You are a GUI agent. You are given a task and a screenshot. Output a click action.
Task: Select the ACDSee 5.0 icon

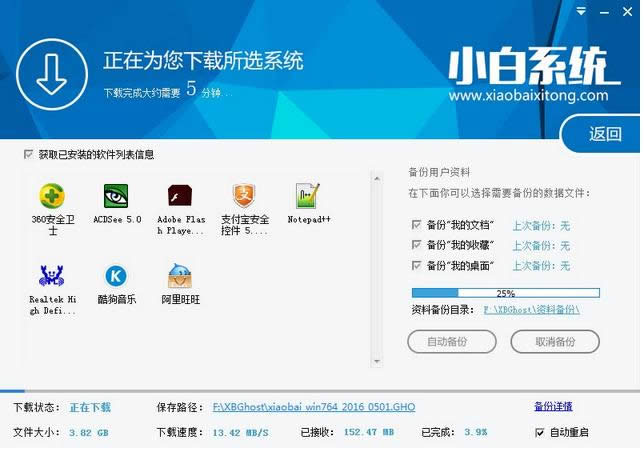[x=116, y=196]
